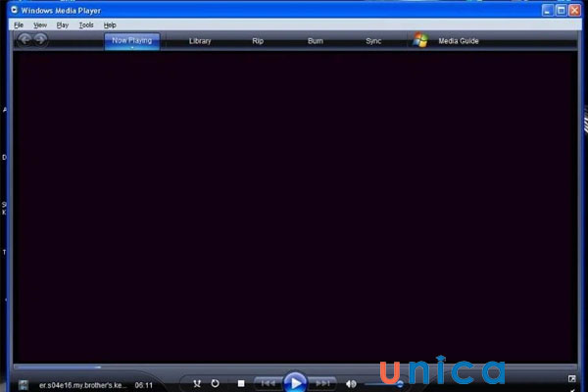Click the elapsed time 06:11

pyautogui.click(x=144, y=385)
